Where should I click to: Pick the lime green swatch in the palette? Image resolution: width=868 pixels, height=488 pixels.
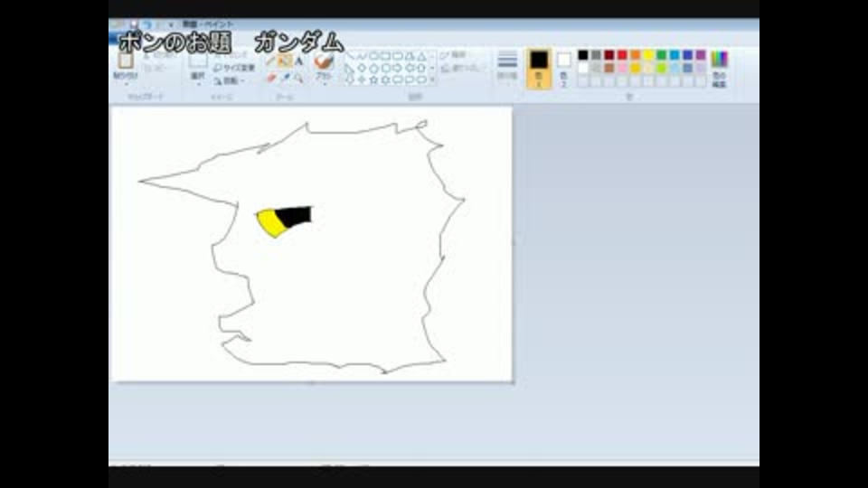click(x=662, y=68)
